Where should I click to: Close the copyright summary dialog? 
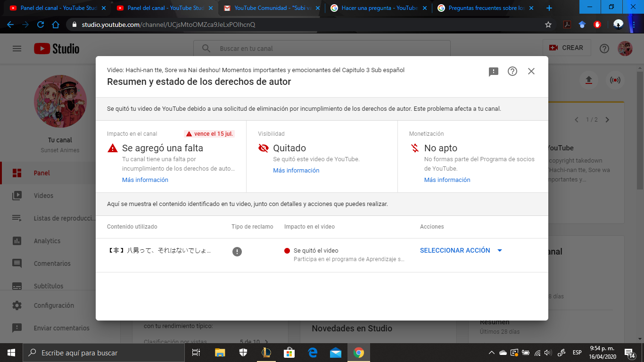pyautogui.click(x=531, y=71)
